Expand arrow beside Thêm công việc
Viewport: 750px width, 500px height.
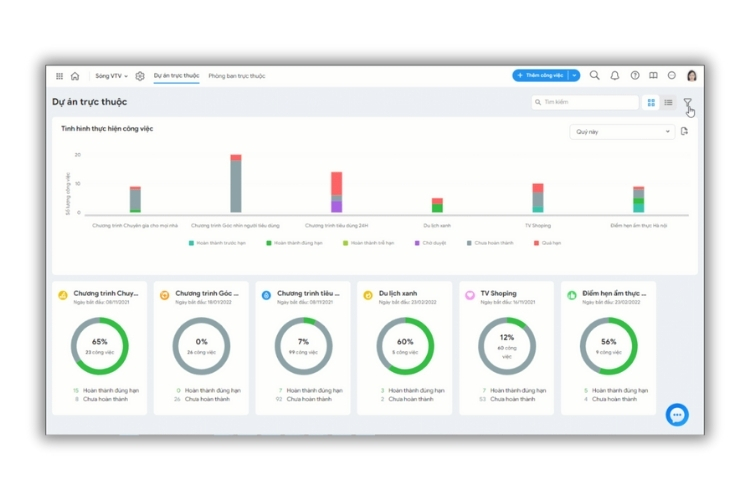pos(574,75)
